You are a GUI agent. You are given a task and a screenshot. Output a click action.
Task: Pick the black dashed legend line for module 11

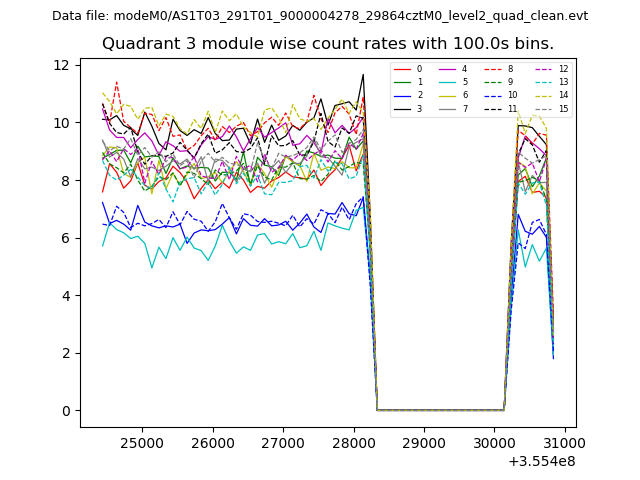pos(494,108)
